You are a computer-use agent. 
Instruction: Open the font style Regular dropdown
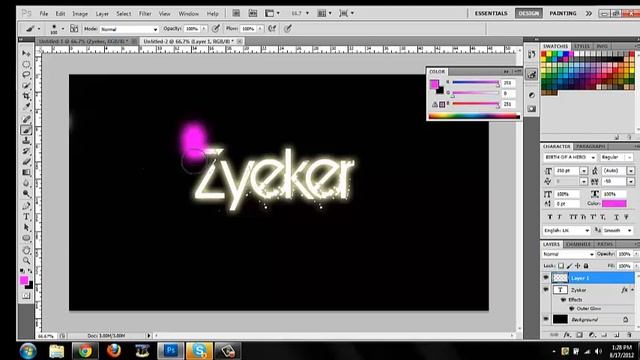616,157
